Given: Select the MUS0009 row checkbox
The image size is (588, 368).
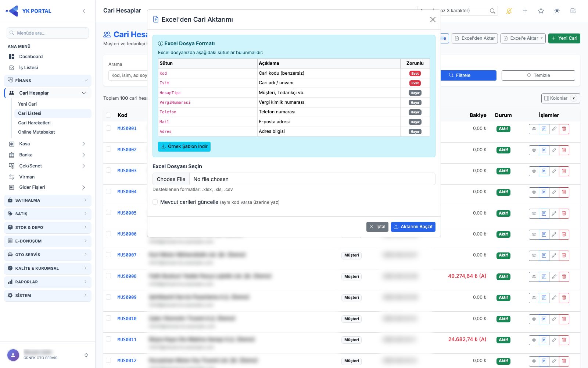Looking at the screenshot, I should pos(108,297).
